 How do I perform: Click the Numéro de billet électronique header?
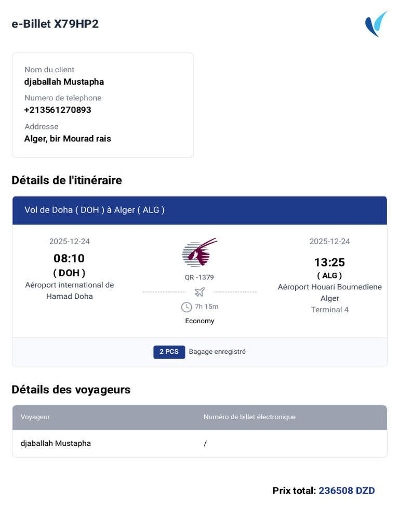(249, 417)
